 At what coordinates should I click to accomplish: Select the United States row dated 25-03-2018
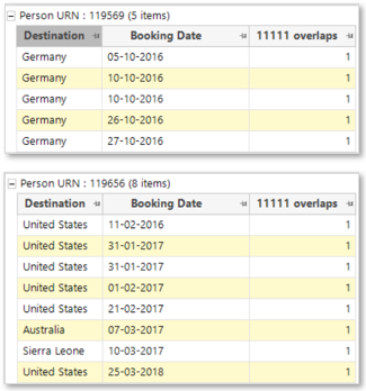(187, 372)
